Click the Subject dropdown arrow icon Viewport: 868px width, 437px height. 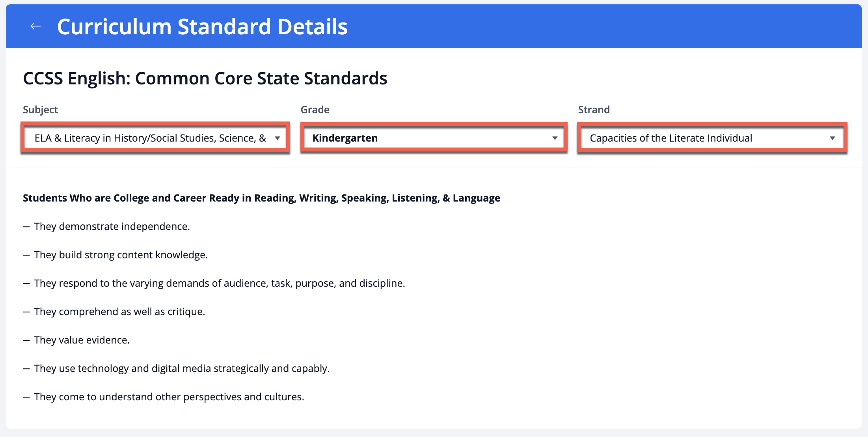(x=278, y=138)
